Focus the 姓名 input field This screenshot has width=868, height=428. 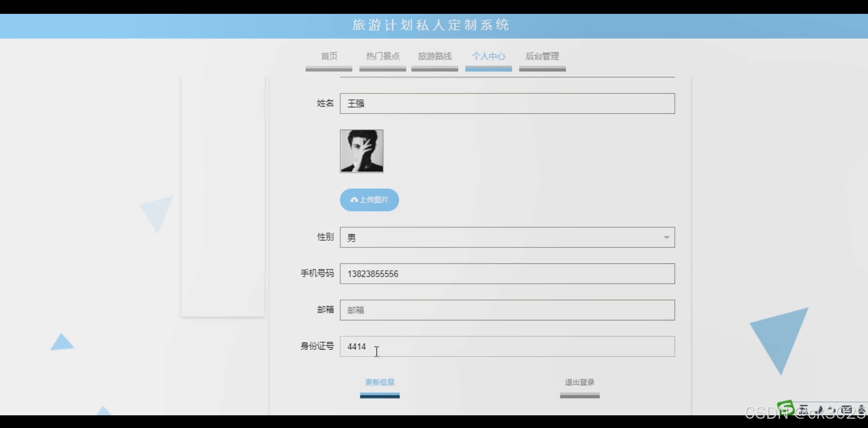[x=507, y=103]
